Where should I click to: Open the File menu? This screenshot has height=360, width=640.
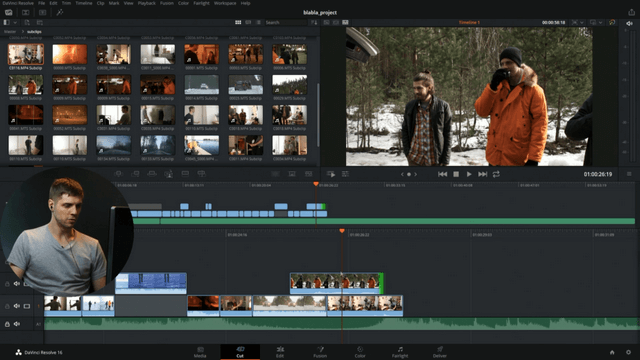(x=42, y=3)
